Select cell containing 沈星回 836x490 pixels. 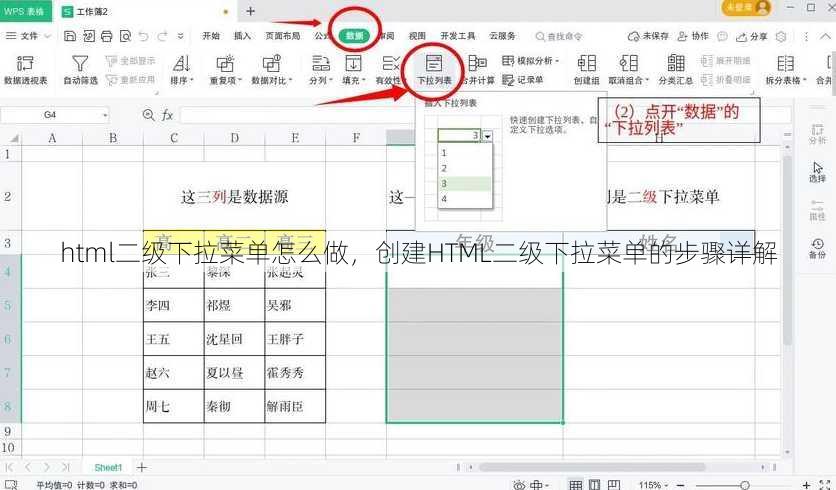234,339
